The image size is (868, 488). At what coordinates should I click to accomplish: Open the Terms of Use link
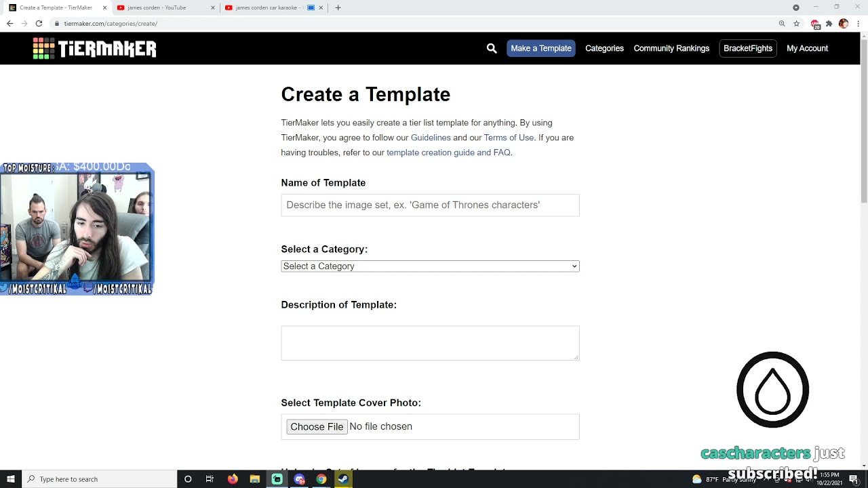(x=509, y=138)
